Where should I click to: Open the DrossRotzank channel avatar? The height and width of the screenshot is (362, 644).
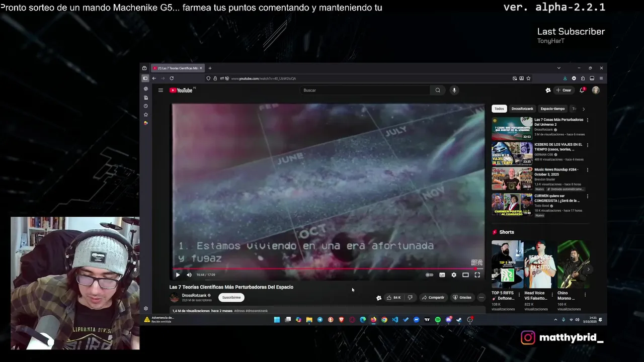pos(174,298)
